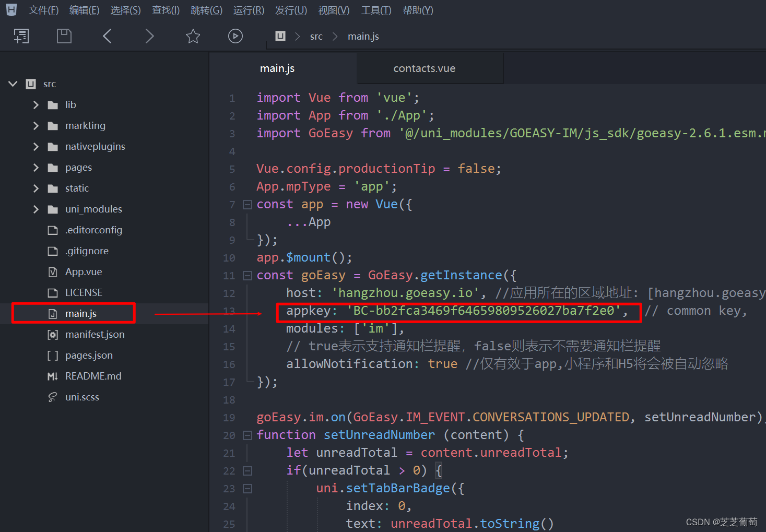Screen dimensions: 766x532
Task: Click the HBuilderX logo icon top-left
Action: [10, 9]
